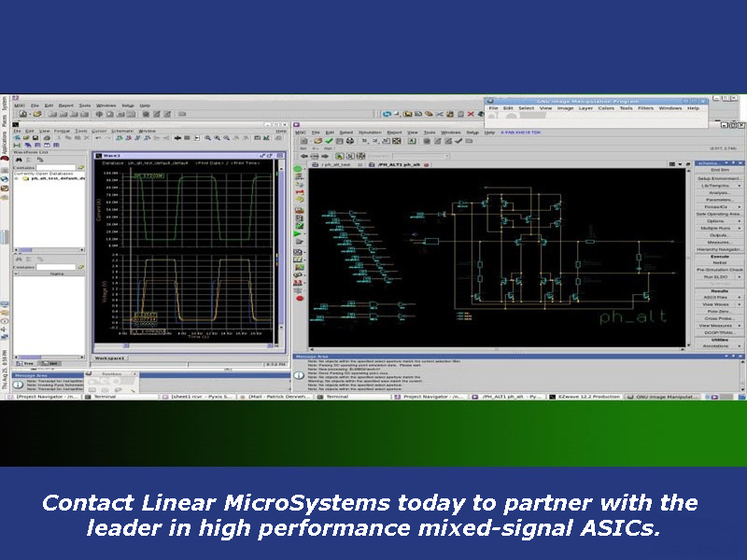Click the Analyses button
Viewport: 747px width, 560px height.
719,193
